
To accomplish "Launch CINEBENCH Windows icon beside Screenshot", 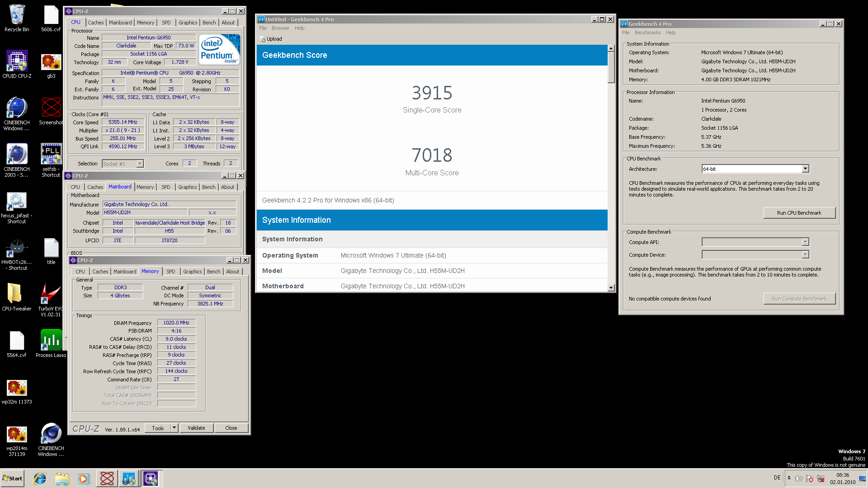I will click(17, 114).
